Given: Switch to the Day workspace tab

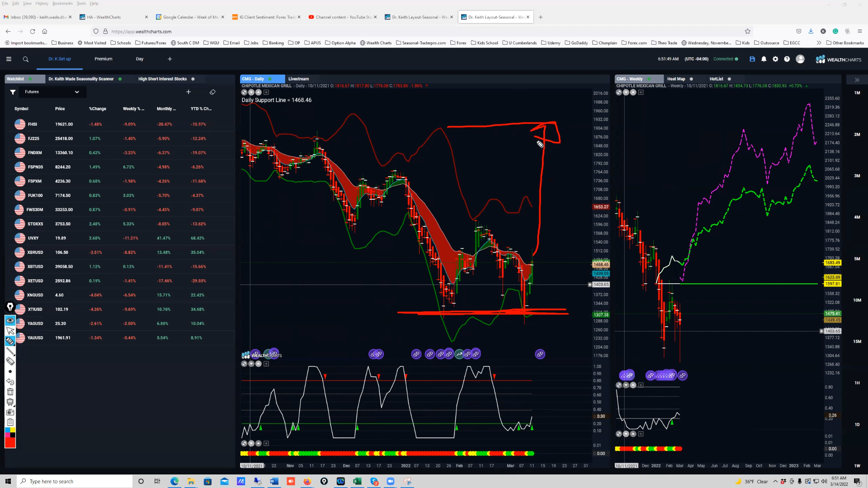Looking at the screenshot, I should point(140,59).
